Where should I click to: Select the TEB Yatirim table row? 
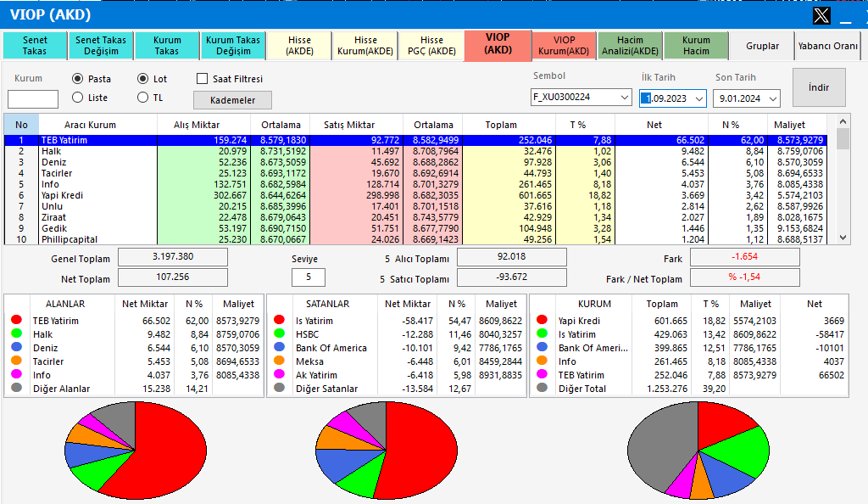point(415,140)
